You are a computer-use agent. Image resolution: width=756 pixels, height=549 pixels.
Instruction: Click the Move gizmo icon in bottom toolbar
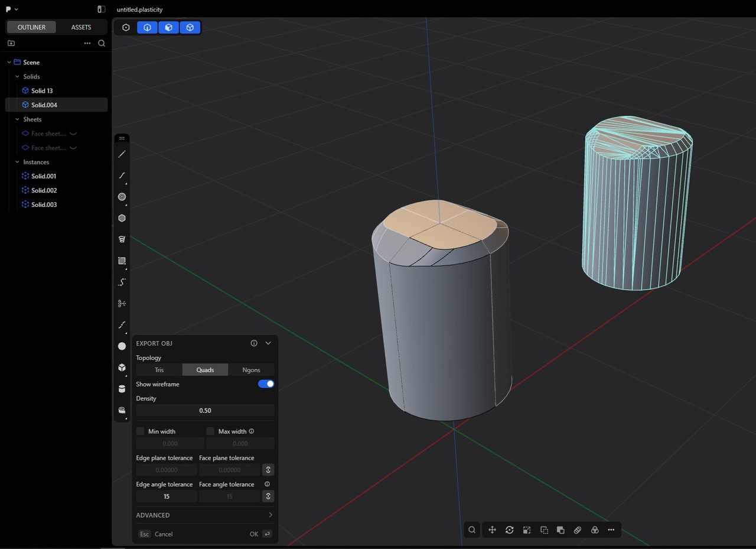pyautogui.click(x=492, y=530)
